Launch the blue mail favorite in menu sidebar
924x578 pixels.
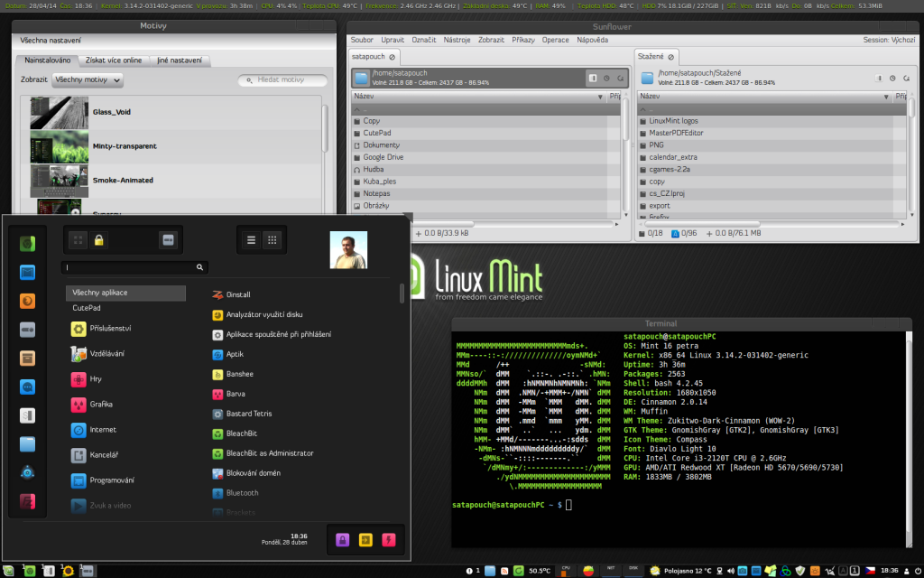pos(28,273)
